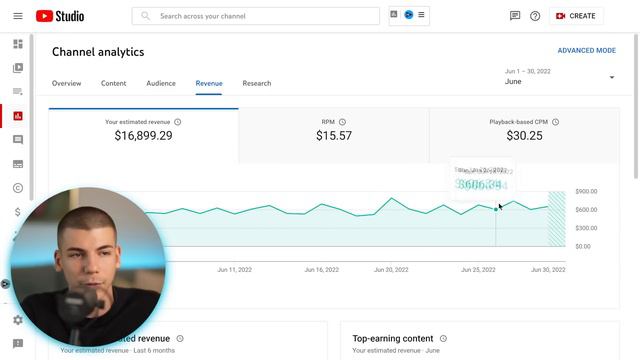
Task: Click the Channel analytics heading
Action: pos(98,52)
